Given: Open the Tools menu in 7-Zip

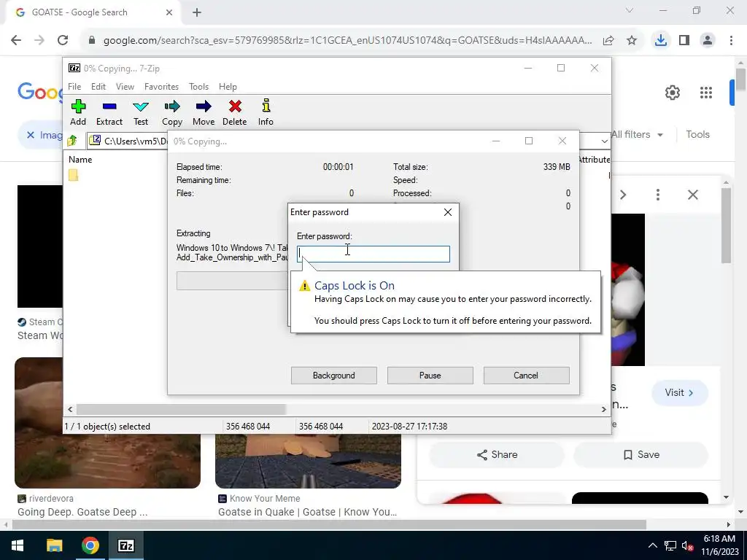Looking at the screenshot, I should coord(198,87).
